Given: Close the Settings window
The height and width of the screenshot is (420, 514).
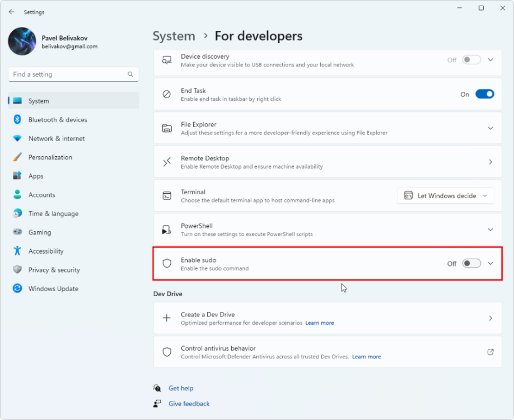Looking at the screenshot, I should coord(503,8).
